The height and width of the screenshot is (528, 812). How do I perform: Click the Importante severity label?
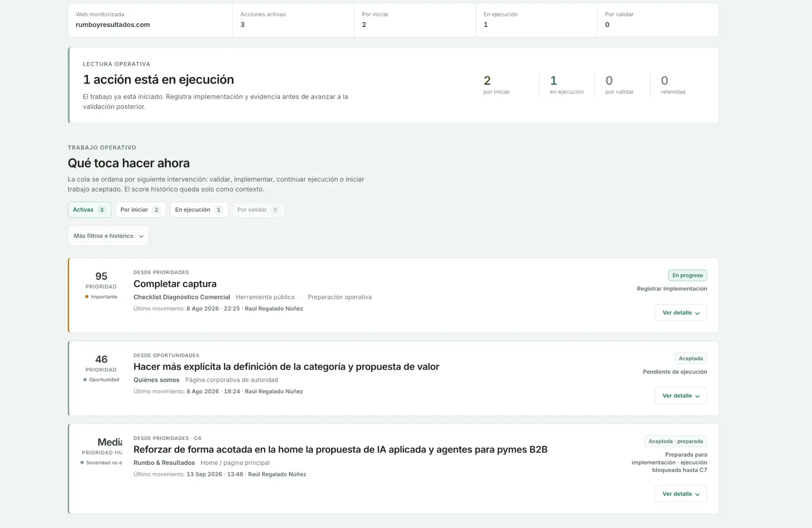point(101,297)
